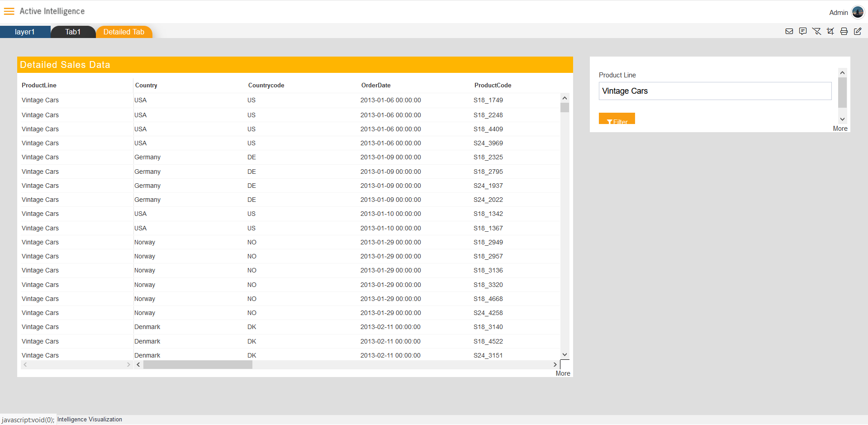The width and height of the screenshot is (868, 425).
Task: Click More in the filter panel
Action: 840,129
